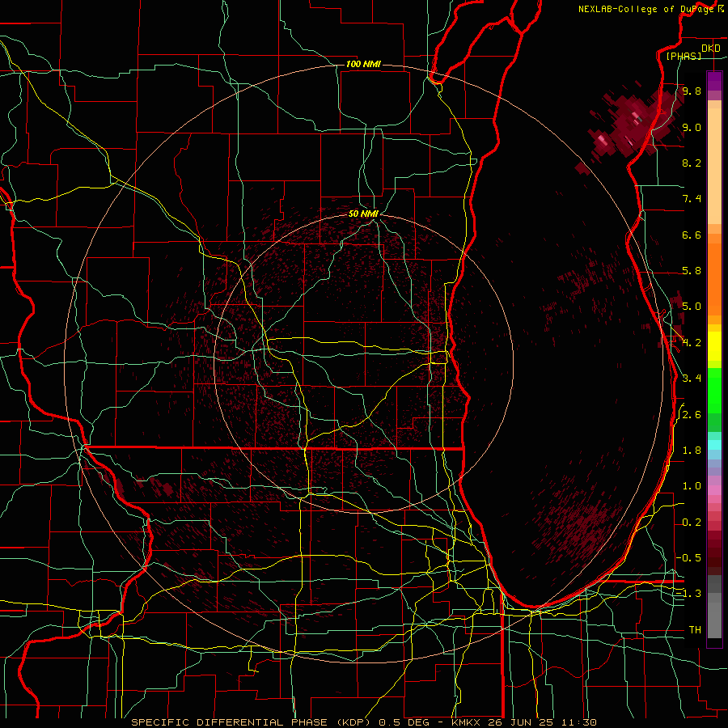Image resolution: width=728 pixels, height=728 pixels.
Task: Click the DKD legend heading
Action: 711,49
